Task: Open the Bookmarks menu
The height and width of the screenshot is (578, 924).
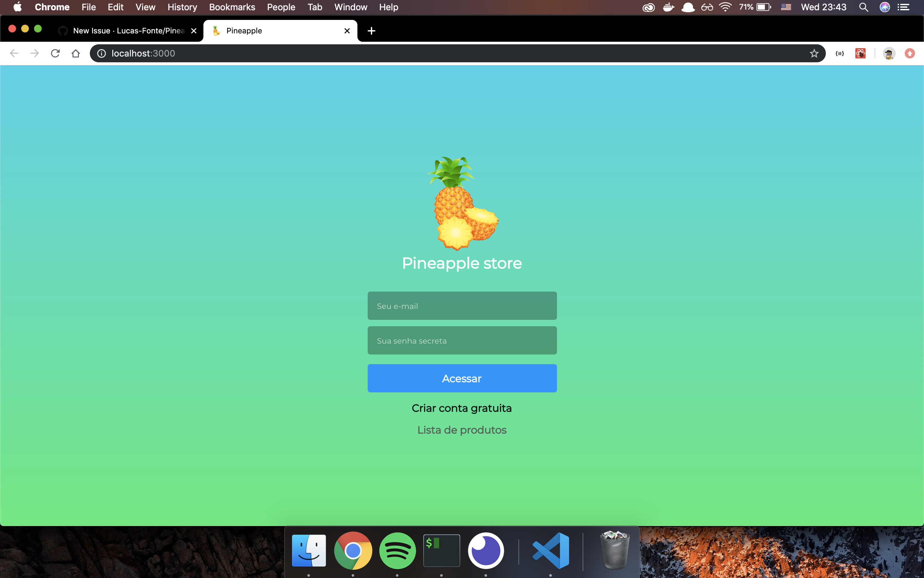Action: point(232,7)
